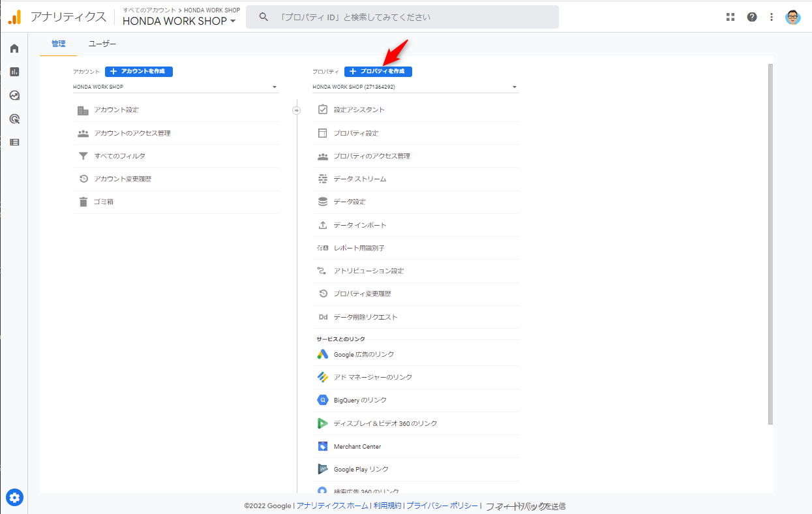Click the vertical scrollbar on the right
Image resolution: width=812 pixels, height=514 pixels.
pyautogui.click(x=771, y=245)
